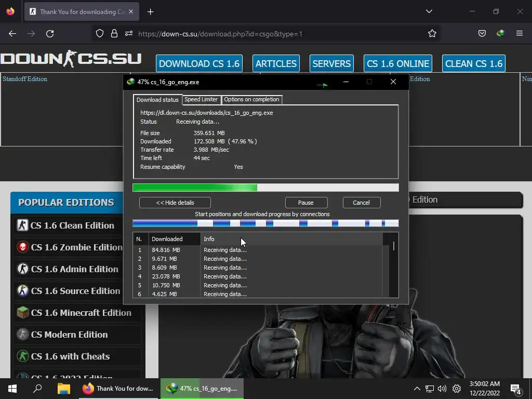Image resolution: width=532 pixels, height=399 pixels.
Task: Open a new tab with the plus icon
Action: [150, 12]
